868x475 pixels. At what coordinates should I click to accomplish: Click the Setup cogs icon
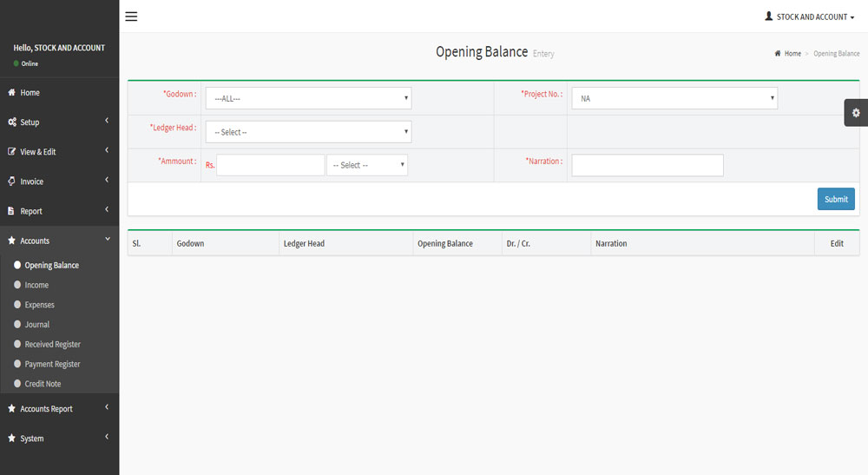click(11, 122)
